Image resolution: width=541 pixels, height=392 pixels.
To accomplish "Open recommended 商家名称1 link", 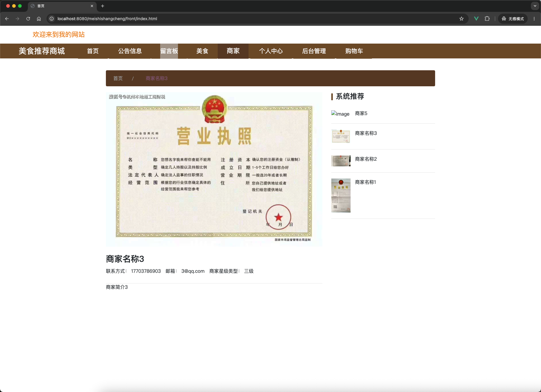I will (x=365, y=182).
